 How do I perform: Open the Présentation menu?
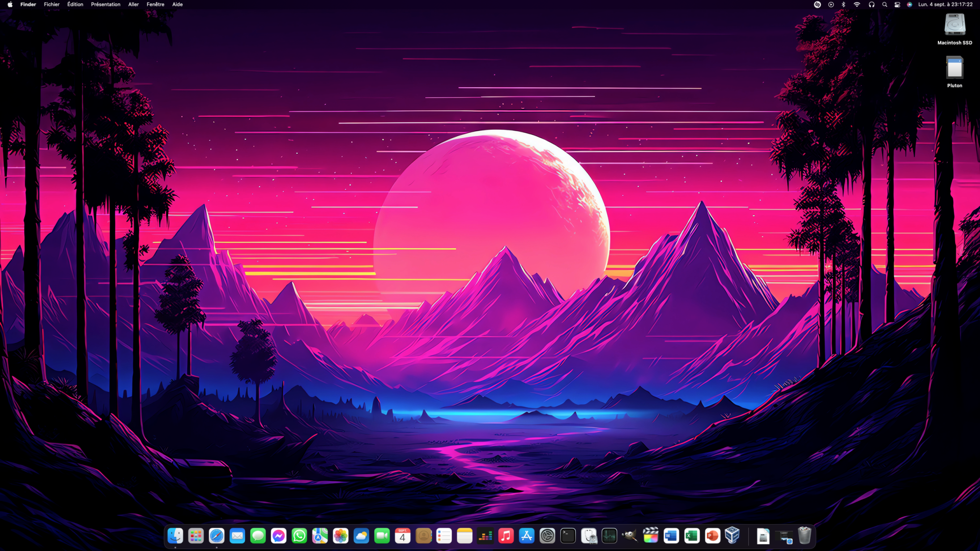point(105,4)
